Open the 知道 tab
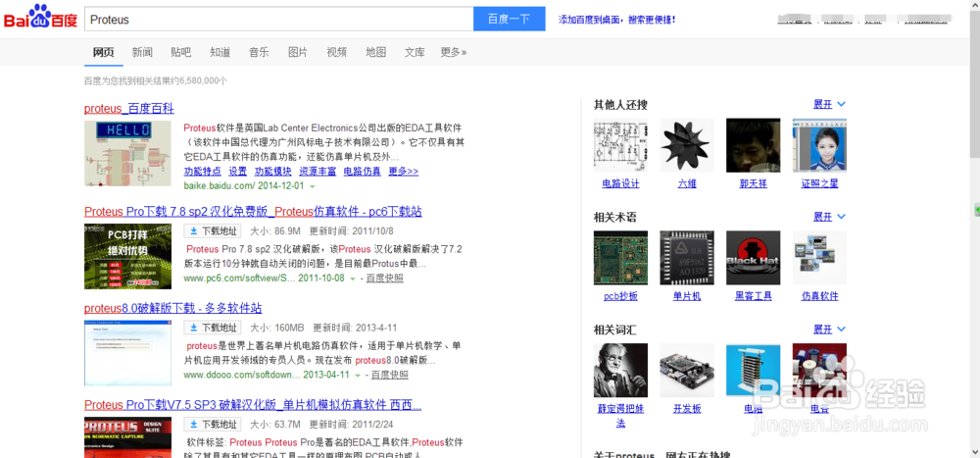980x458 pixels. pos(220,52)
